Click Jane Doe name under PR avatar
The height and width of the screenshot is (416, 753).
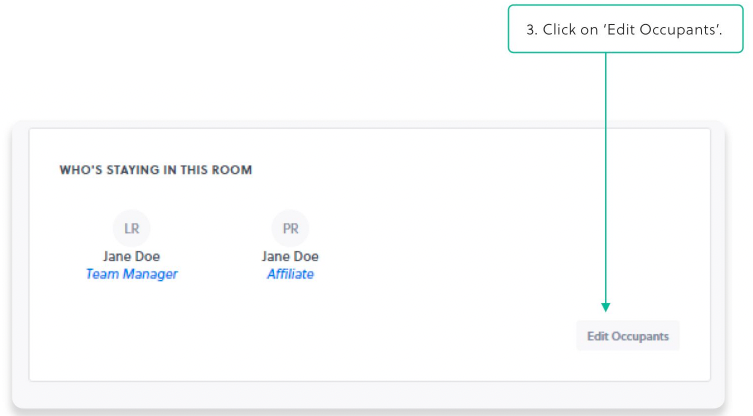290,256
